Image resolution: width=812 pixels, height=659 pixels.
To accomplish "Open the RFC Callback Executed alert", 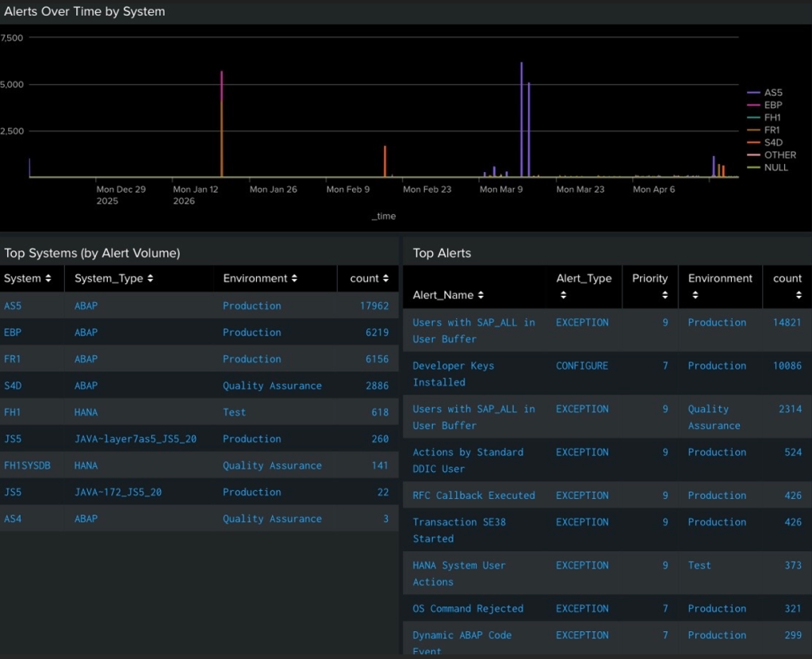I will click(x=473, y=496).
